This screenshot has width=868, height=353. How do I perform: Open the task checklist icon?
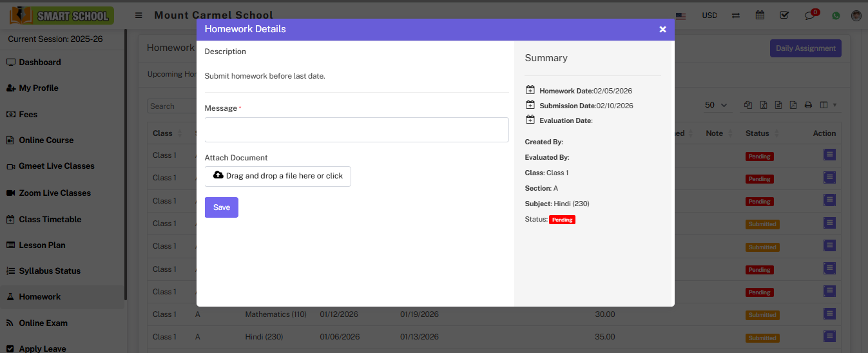point(784,15)
